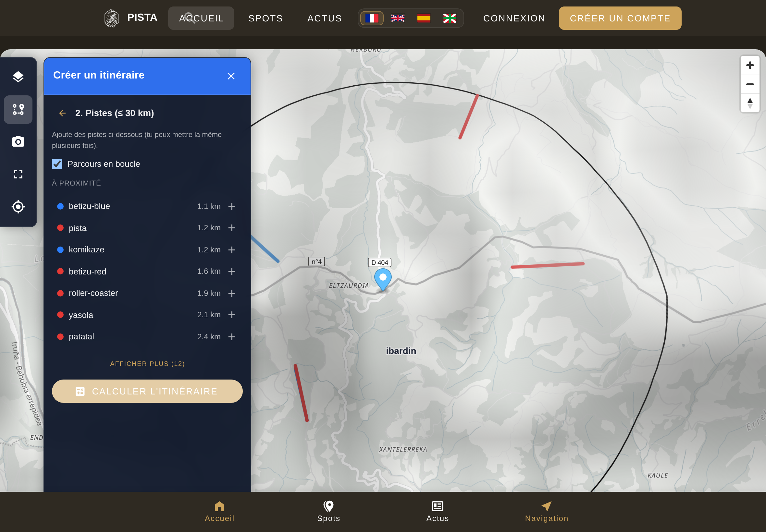Click the ibardin map label
The height and width of the screenshot is (532, 766).
coord(401,351)
